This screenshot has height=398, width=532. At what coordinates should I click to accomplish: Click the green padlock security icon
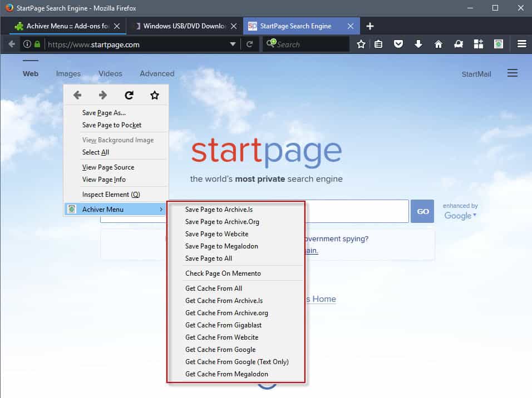tap(37, 44)
